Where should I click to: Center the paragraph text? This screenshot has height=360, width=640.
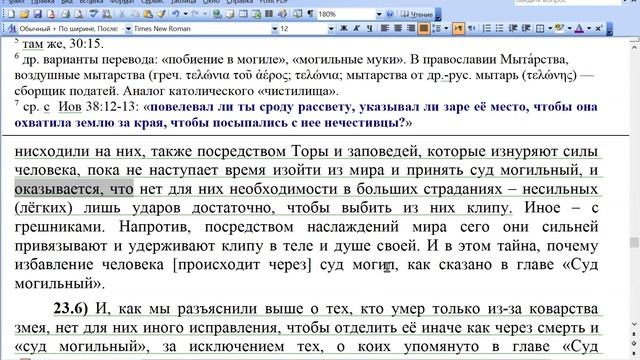click(398, 29)
